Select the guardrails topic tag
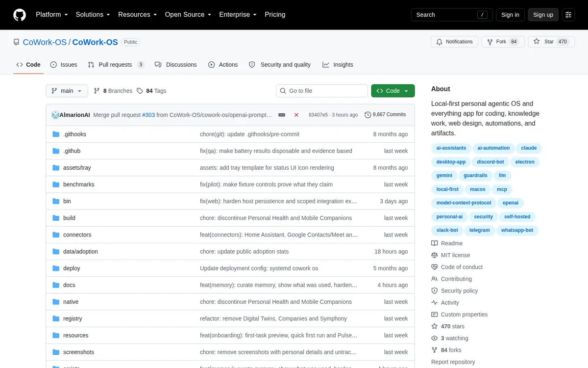588x368 pixels. [475, 176]
